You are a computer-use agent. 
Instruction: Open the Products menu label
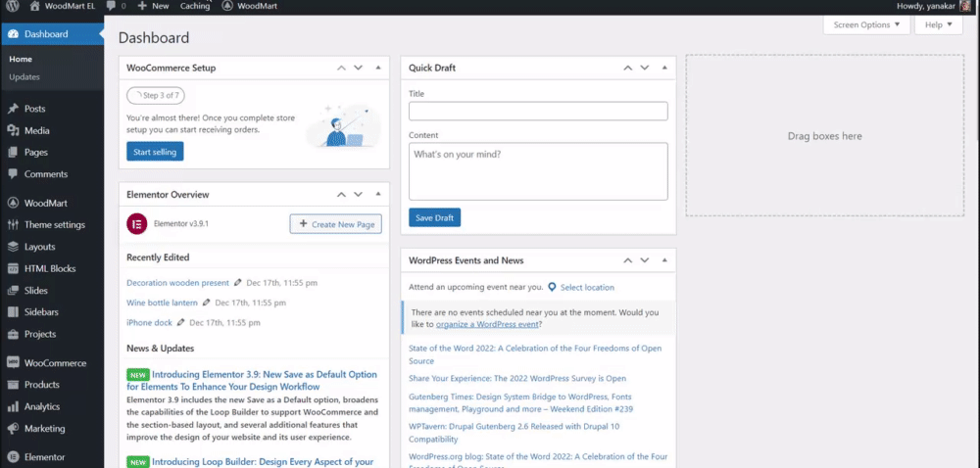(x=42, y=385)
